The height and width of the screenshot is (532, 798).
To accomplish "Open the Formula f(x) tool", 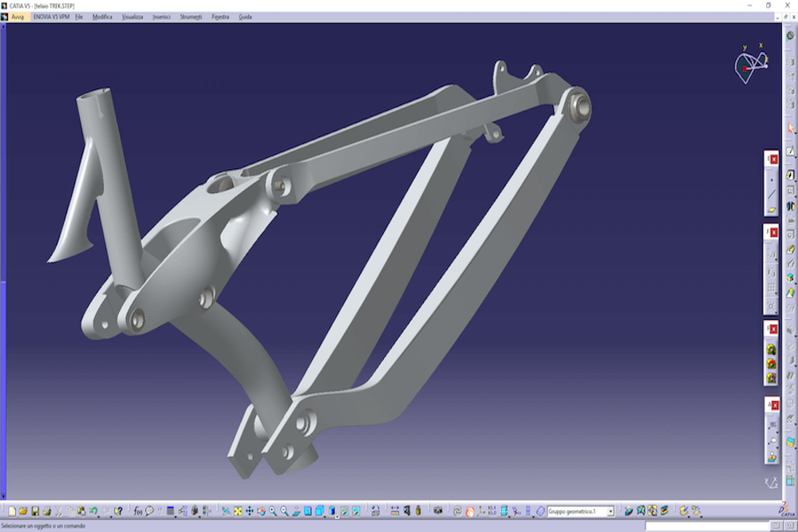I will pyautogui.click(x=137, y=511).
